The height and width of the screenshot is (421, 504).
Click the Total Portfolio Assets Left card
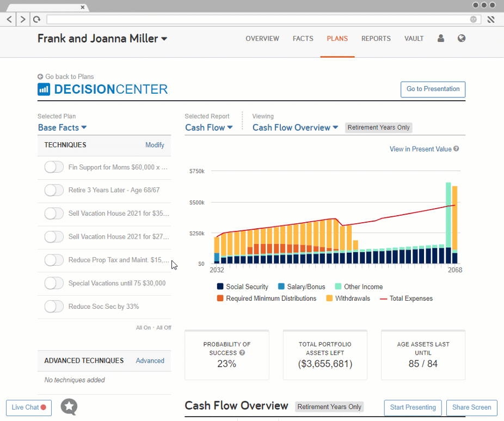point(325,355)
